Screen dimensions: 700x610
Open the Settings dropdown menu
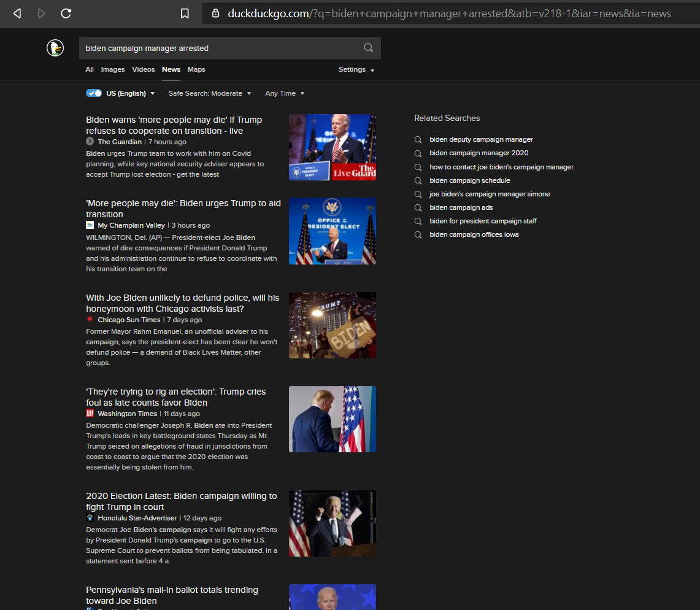356,70
